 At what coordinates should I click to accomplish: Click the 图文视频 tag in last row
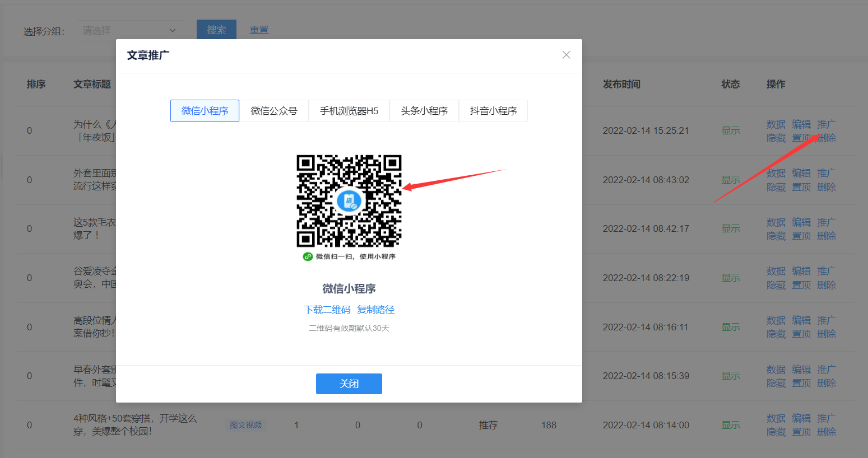[x=246, y=425]
